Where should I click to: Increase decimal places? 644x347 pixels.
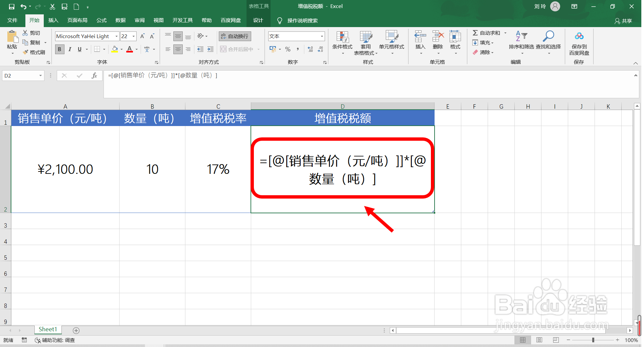point(310,49)
